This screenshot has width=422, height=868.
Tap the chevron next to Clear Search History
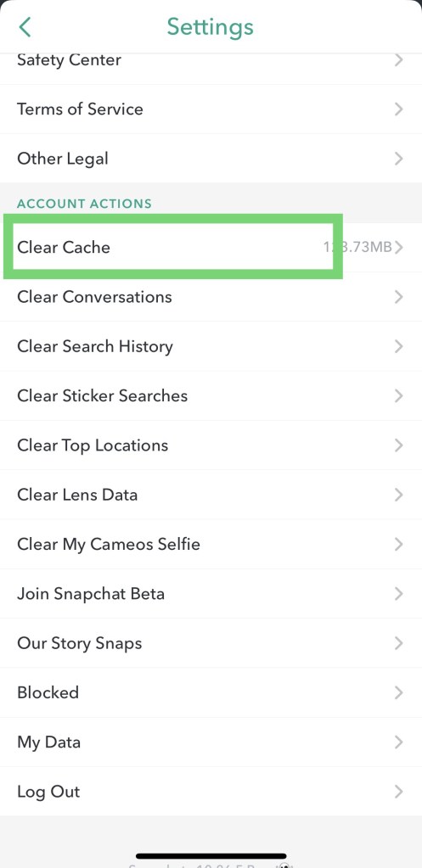pos(398,346)
